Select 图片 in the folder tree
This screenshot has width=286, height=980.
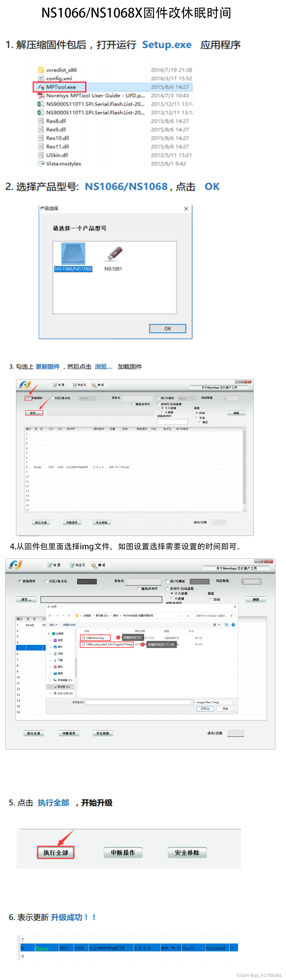[58, 647]
